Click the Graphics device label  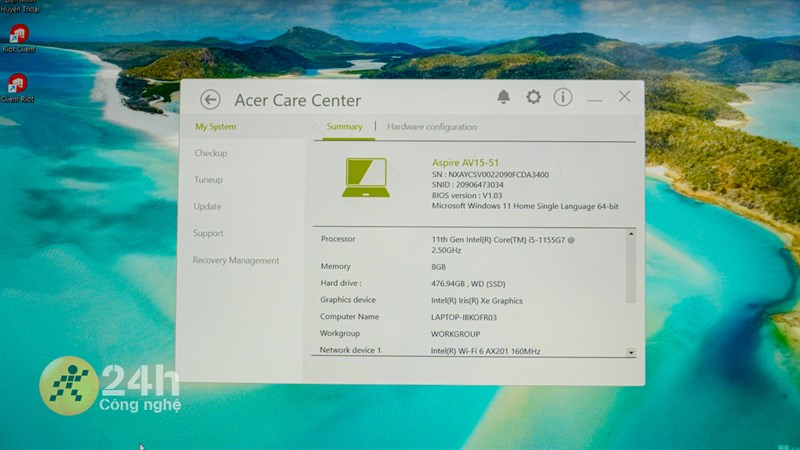347,300
